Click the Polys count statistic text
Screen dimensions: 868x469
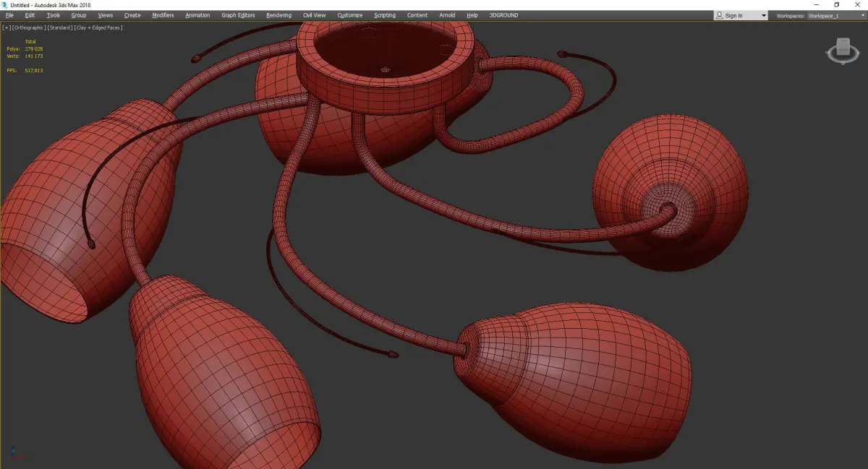click(x=25, y=49)
